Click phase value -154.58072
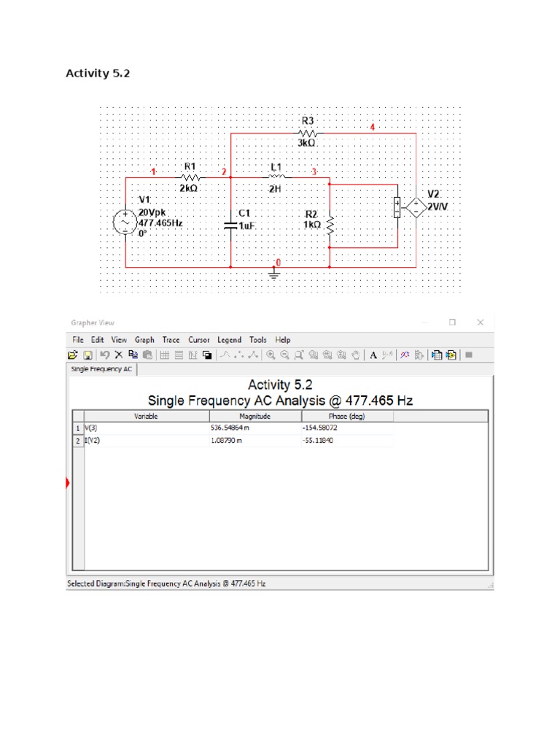 click(x=320, y=427)
